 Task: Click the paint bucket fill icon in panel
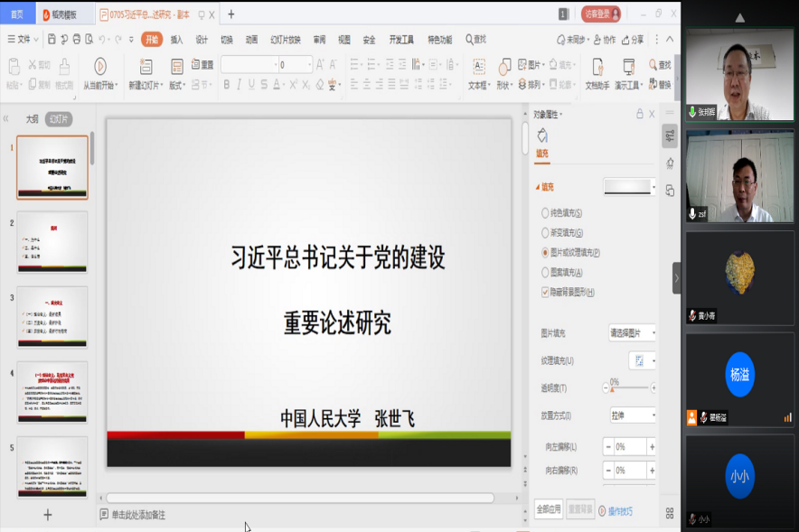(542, 135)
